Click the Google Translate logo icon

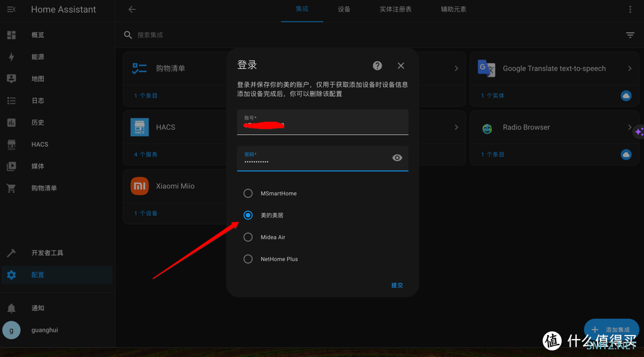[487, 68]
